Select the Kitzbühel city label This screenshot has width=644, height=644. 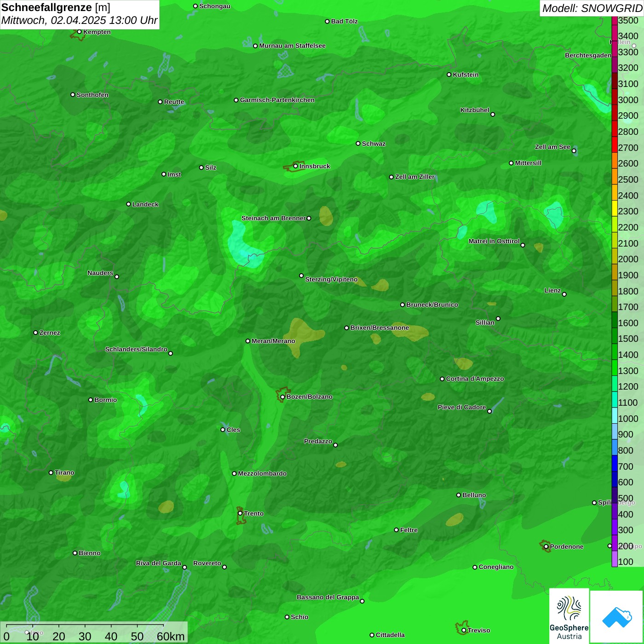point(475,110)
